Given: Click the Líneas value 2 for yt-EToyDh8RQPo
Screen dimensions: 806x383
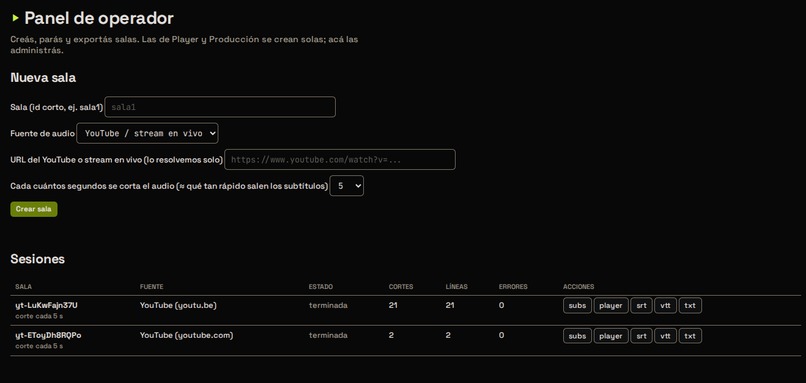Looking at the screenshot, I should (x=448, y=335).
